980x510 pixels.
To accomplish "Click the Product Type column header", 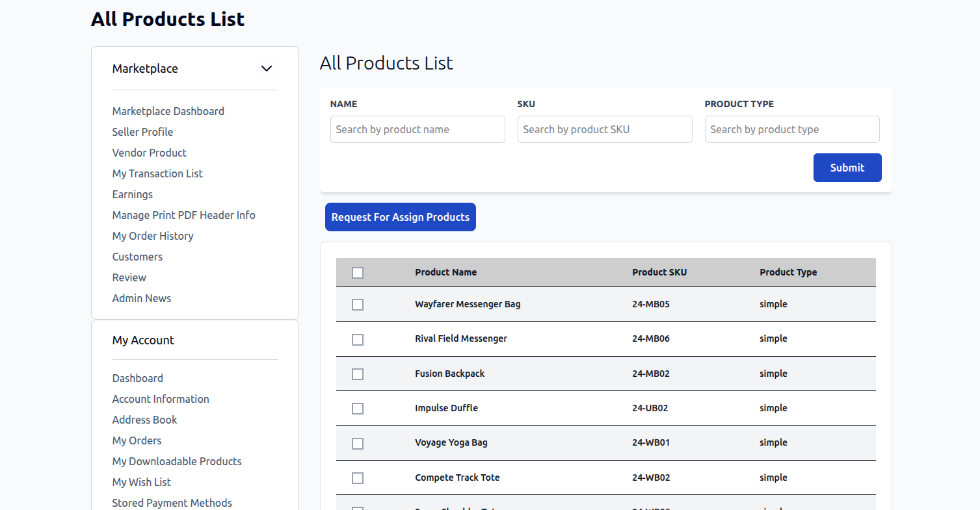I will [x=788, y=272].
